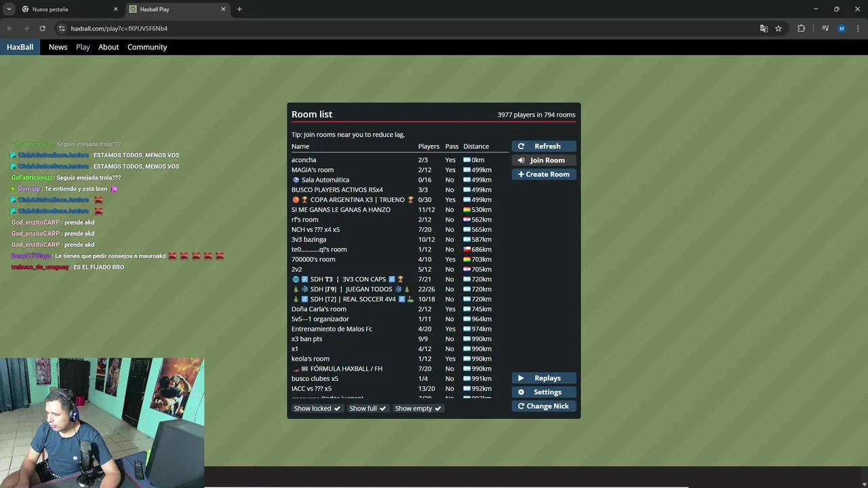The width and height of the screenshot is (868, 488).
Task: Toggle the Show locked checkbox
Action: [x=317, y=409]
